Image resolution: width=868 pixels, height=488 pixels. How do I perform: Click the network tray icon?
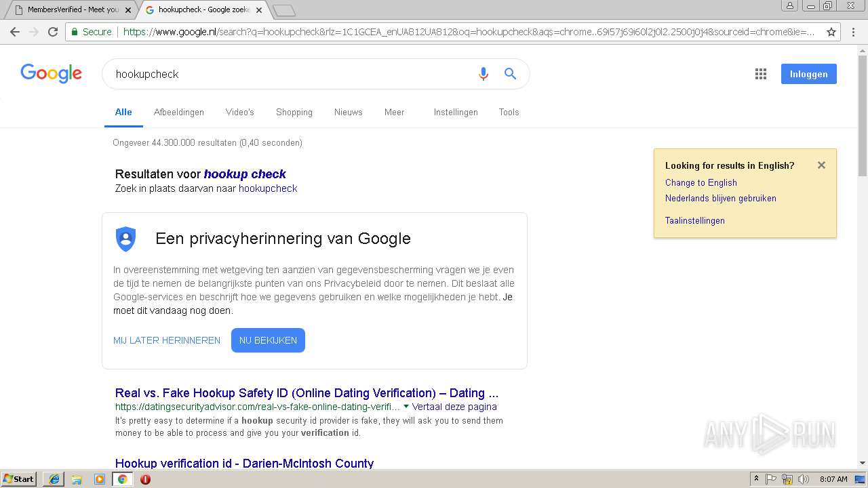coord(787,479)
